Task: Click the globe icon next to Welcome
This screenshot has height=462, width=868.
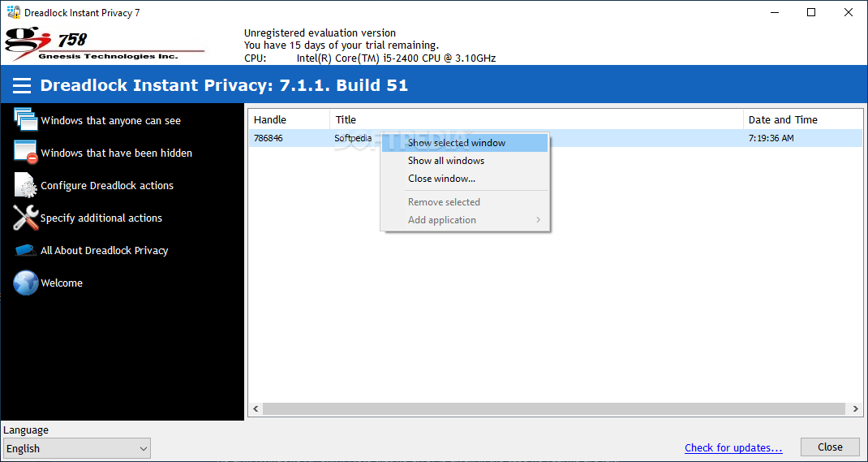Action: 25,283
